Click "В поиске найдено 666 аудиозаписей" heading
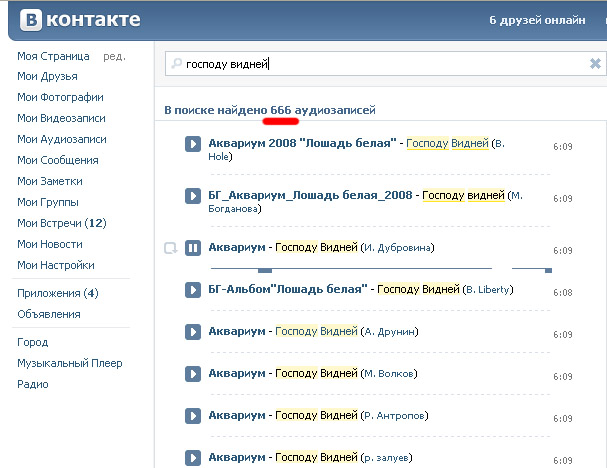Screen dimensions: 607x468 tap(270, 110)
